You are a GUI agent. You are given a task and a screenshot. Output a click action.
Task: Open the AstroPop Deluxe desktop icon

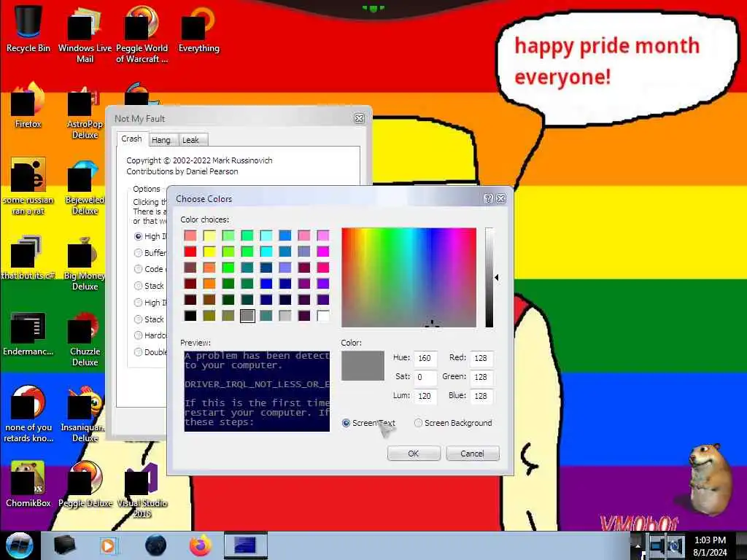(x=85, y=111)
